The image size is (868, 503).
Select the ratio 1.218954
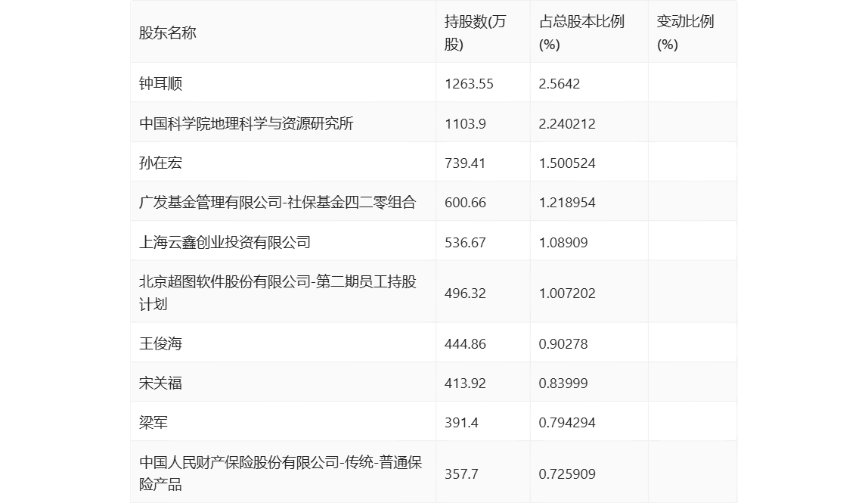pos(567,202)
